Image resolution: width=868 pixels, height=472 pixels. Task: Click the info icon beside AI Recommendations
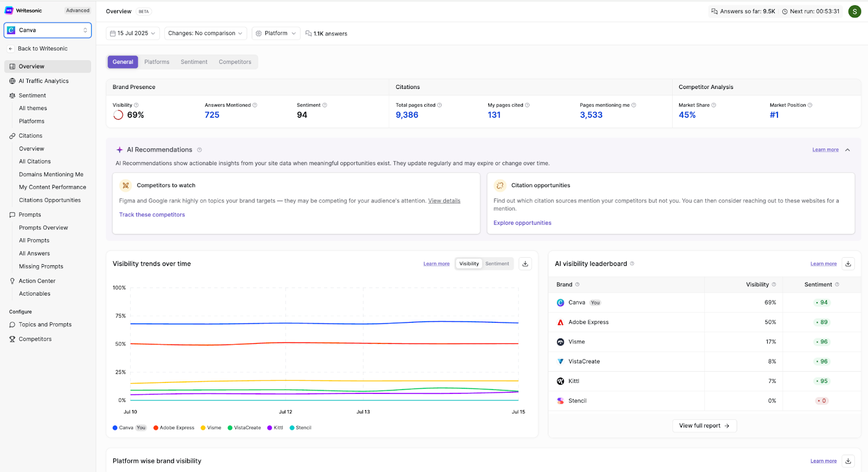200,150
